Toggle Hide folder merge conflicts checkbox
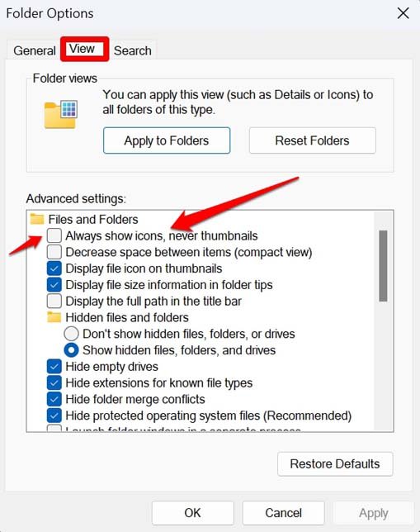Screen dimensions: 420x532 54,399
